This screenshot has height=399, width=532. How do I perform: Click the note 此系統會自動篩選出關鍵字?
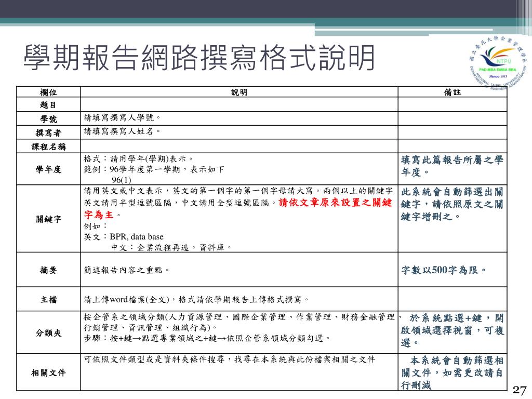coord(452,204)
